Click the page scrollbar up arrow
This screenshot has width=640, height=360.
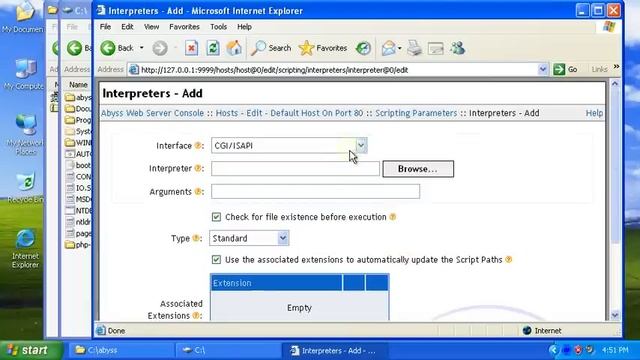tap(615, 84)
